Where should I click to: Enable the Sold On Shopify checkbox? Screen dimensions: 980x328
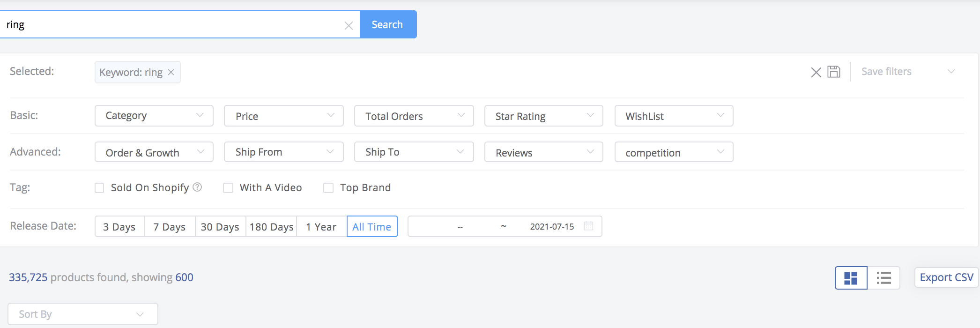[x=99, y=188]
